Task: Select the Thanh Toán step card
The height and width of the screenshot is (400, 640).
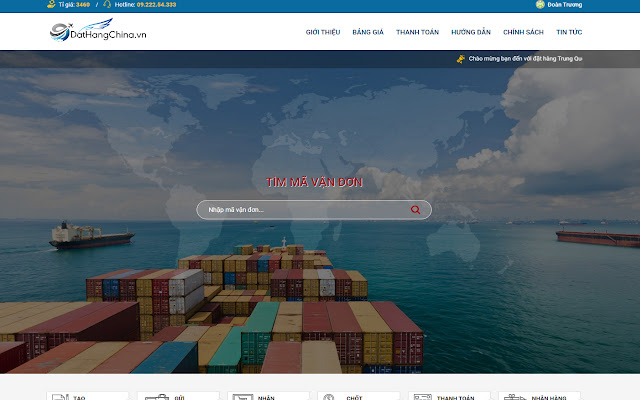Action: tap(449, 396)
